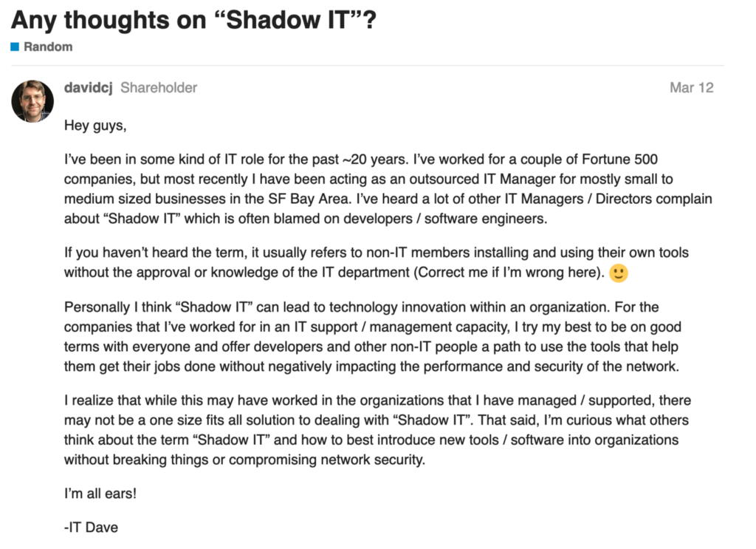Click the "-IT Dave" signature
The height and width of the screenshot is (549, 756).
point(91,528)
